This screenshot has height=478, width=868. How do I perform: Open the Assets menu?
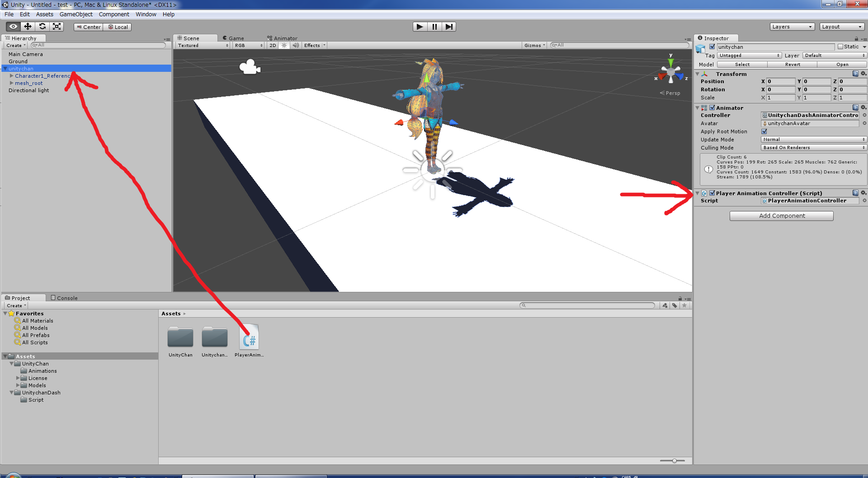pyautogui.click(x=45, y=14)
